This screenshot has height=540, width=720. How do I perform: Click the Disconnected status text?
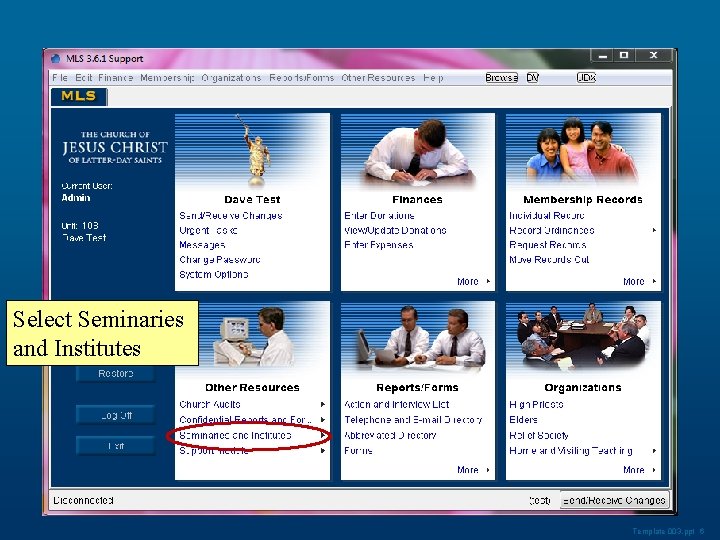pyautogui.click(x=83, y=500)
